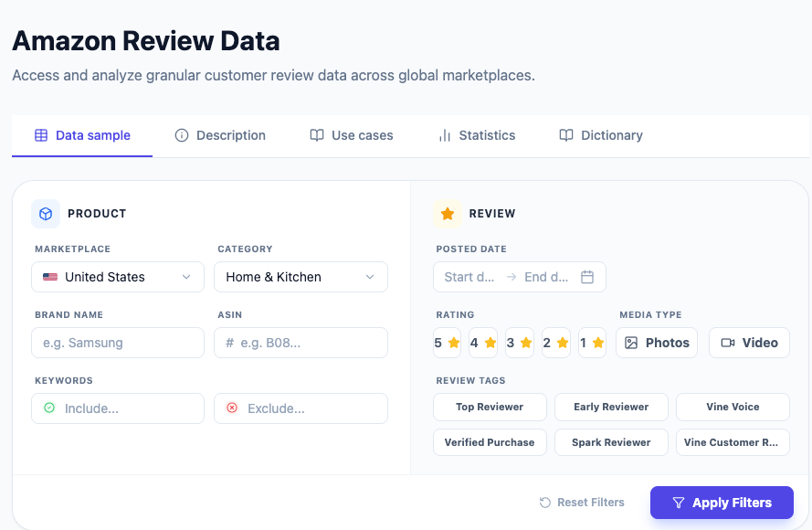812x530 pixels.
Task: Click the Review star icon
Action: [448, 214]
